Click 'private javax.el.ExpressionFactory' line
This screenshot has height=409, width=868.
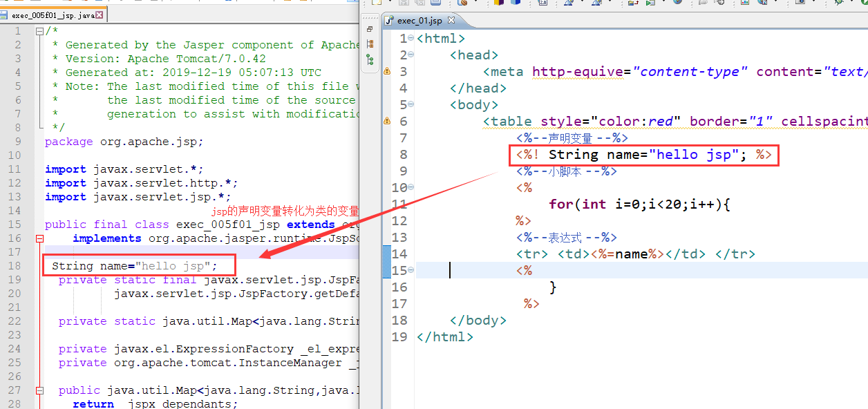[x=209, y=349]
